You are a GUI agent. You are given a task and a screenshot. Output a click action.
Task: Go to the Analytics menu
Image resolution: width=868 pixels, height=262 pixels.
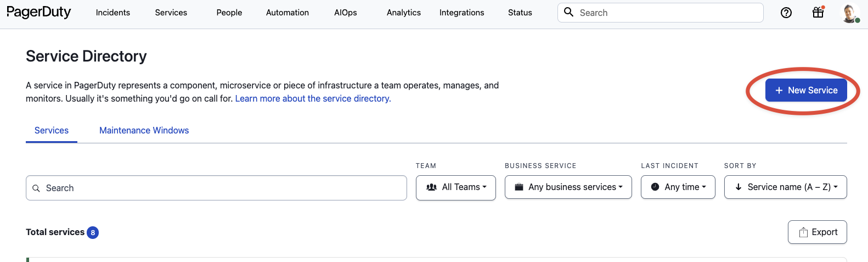coord(404,13)
